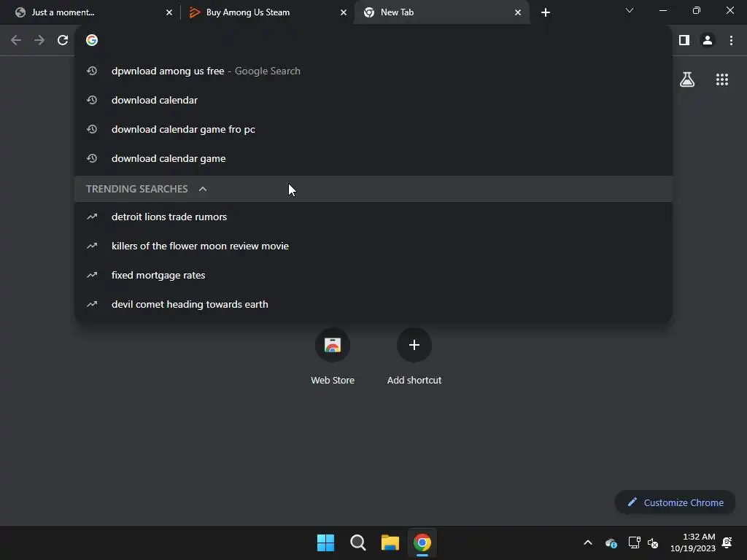This screenshot has height=560, width=747.
Task: Click the browser back arrow
Action: click(x=16, y=40)
